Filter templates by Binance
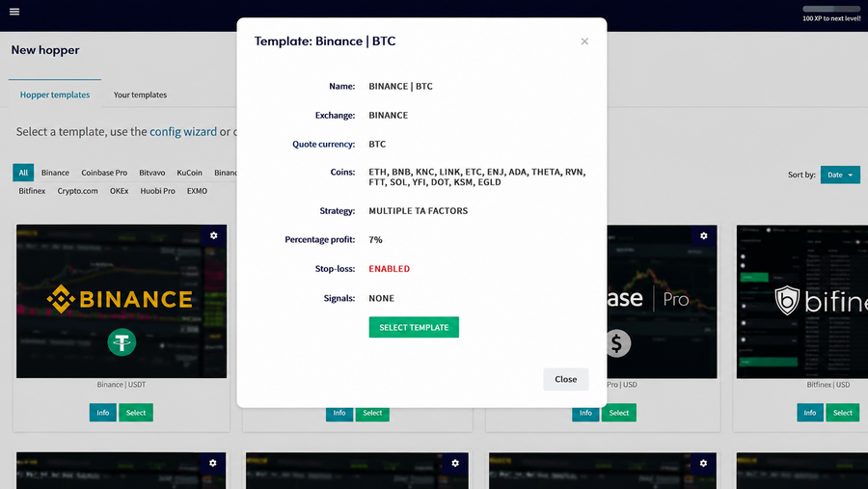Screen dimensions: 868x489 click(x=55, y=173)
